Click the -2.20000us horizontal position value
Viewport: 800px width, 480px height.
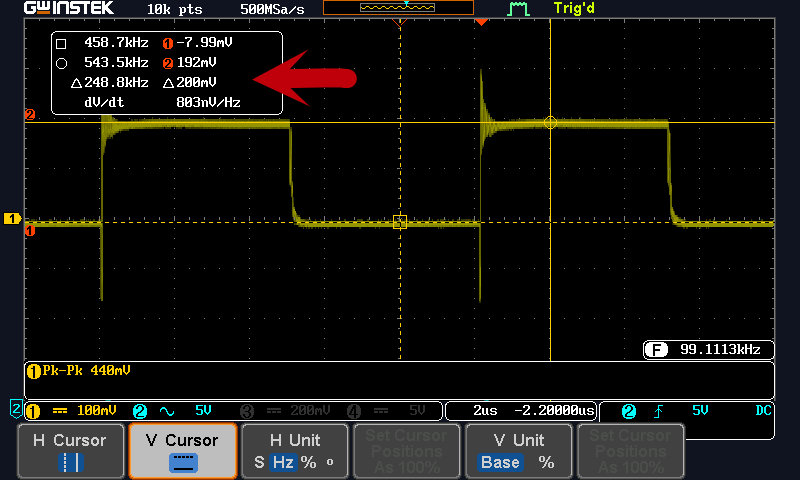point(554,410)
